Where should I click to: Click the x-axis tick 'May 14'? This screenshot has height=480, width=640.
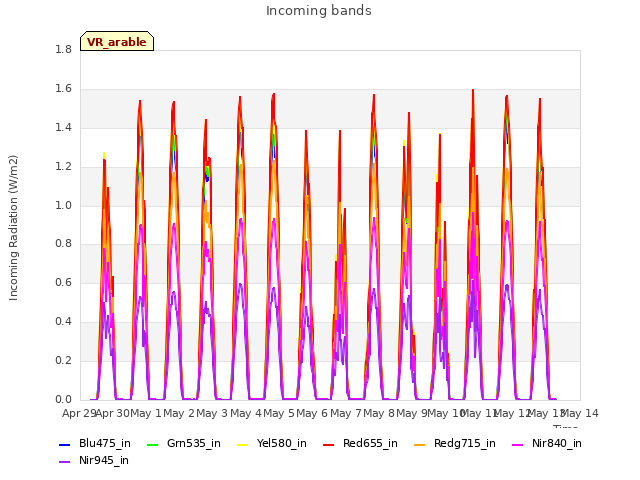(x=580, y=413)
